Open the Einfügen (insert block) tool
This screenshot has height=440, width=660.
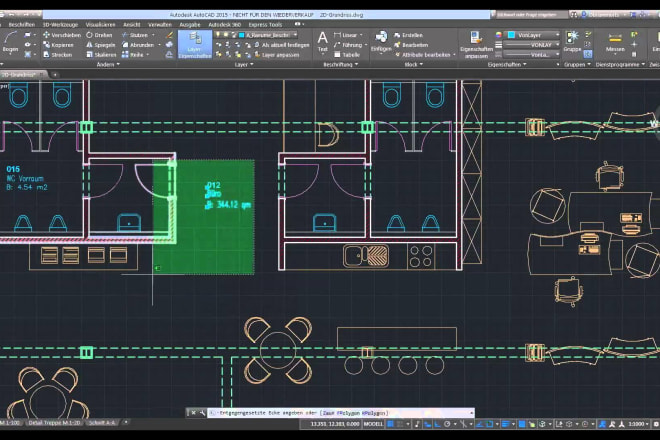click(x=381, y=41)
